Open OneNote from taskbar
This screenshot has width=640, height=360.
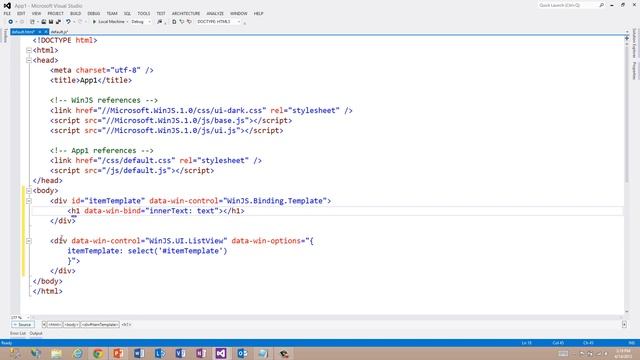coord(201,353)
